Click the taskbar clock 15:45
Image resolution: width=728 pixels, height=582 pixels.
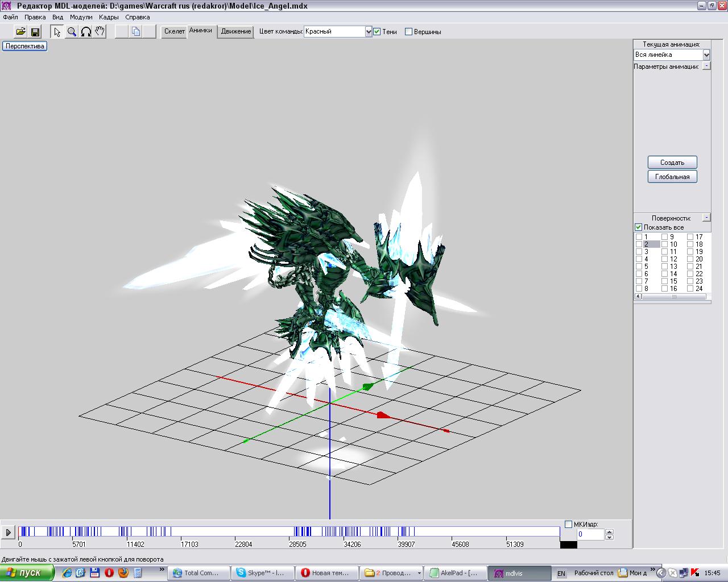712,573
